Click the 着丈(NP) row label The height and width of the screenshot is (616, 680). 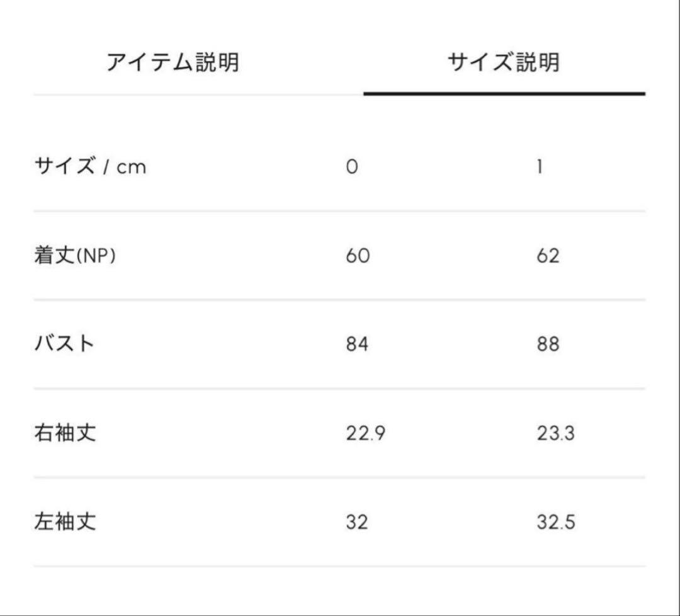coord(76,254)
